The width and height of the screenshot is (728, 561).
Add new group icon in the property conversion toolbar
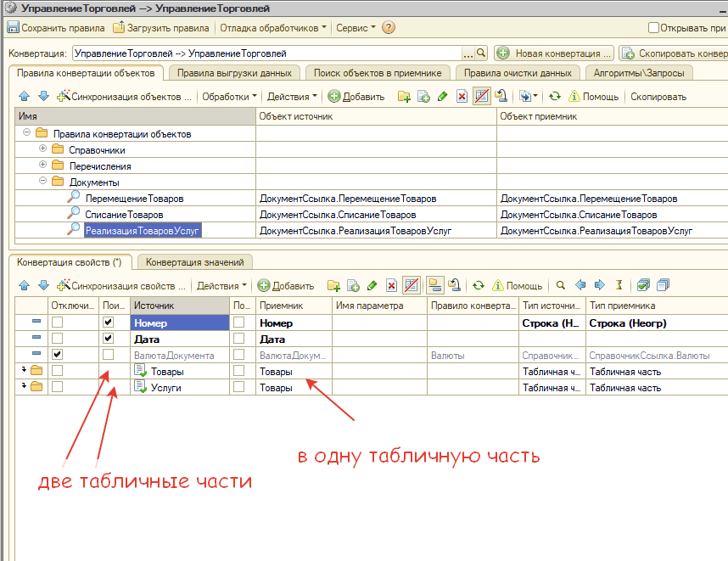[x=333, y=285]
